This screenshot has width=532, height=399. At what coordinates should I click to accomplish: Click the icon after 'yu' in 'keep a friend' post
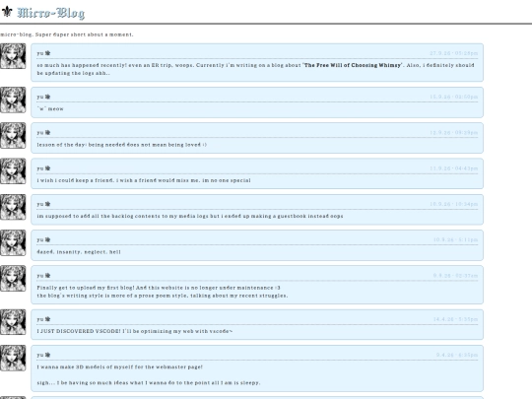coord(47,168)
